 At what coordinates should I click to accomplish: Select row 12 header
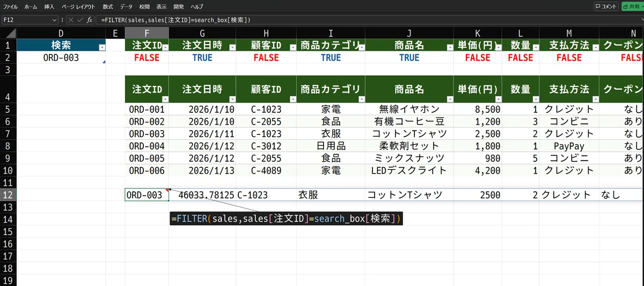[8, 195]
